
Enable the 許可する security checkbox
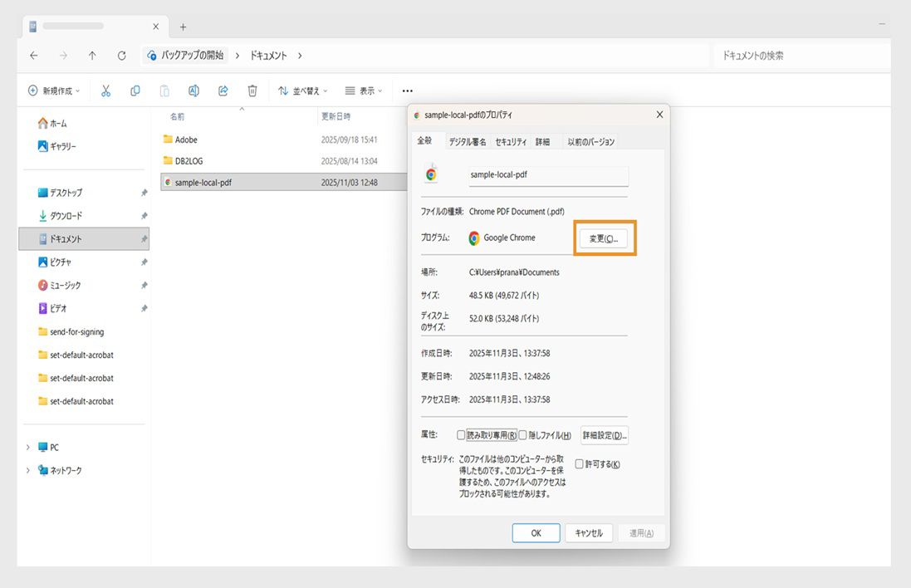tap(579, 463)
